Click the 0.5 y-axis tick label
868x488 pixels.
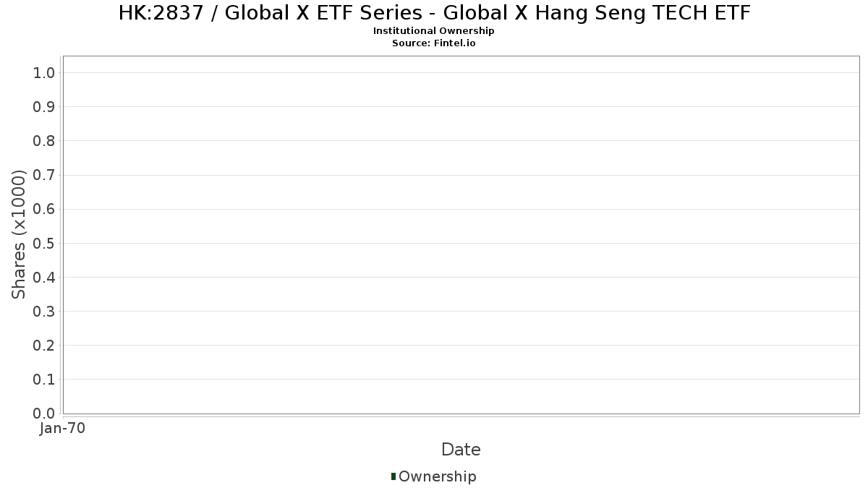[x=44, y=243]
